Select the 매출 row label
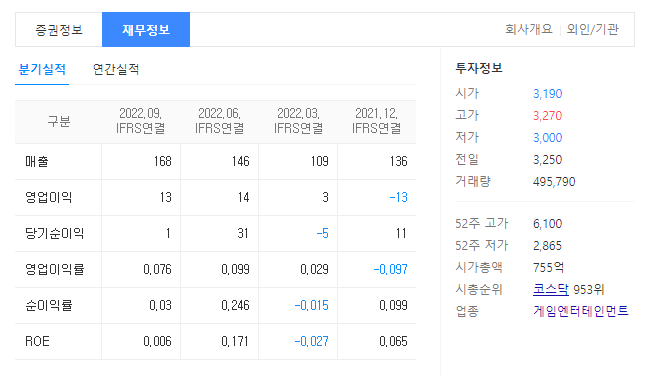Viewport: 662px width, 376px height. point(37,162)
